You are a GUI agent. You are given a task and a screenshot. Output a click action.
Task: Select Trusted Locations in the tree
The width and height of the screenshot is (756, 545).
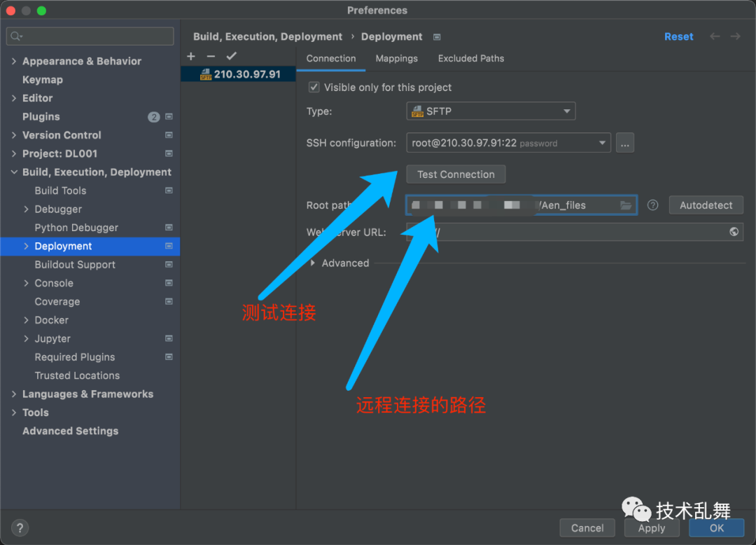[77, 375]
